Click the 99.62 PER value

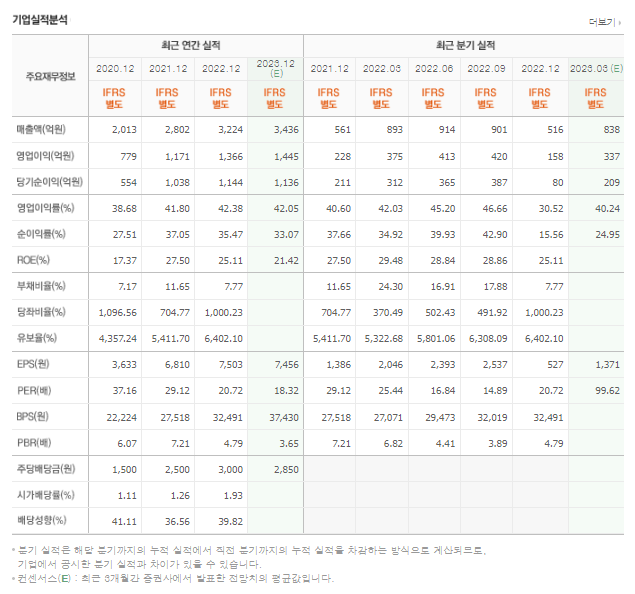pos(607,391)
